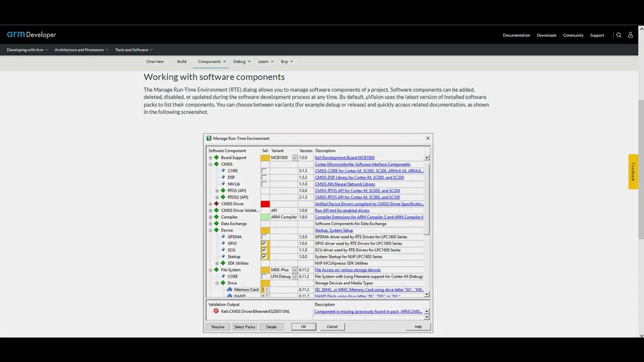The image size is (644, 362).
Task: Check the CMSIS CORE checkbox
Action: pos(264,171)
